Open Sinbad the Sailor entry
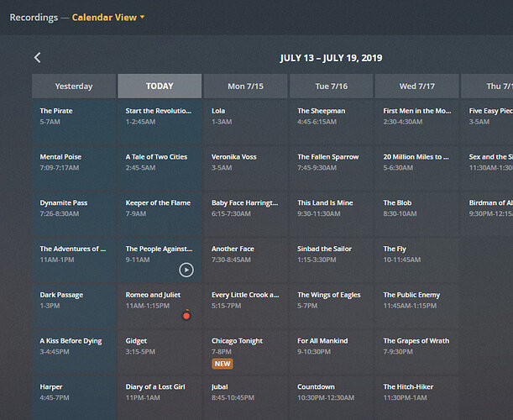513x420 pixels. pos(331,260)
